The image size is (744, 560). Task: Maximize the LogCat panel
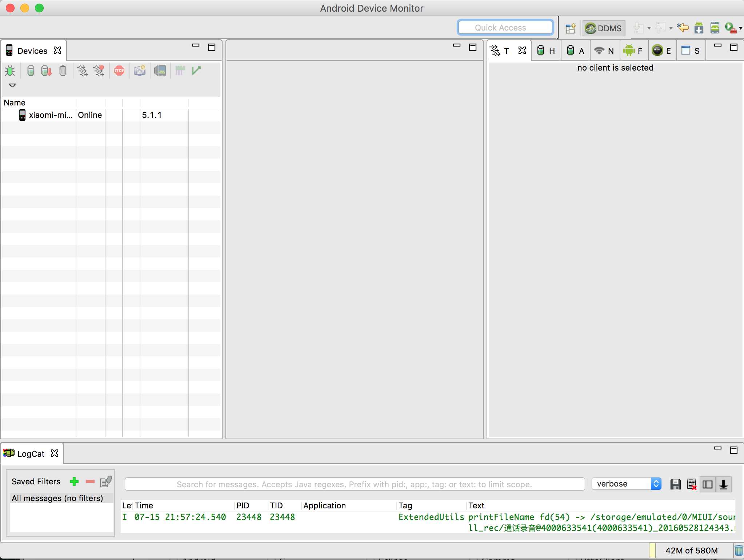pyautogui.click(x=734, y=450)
